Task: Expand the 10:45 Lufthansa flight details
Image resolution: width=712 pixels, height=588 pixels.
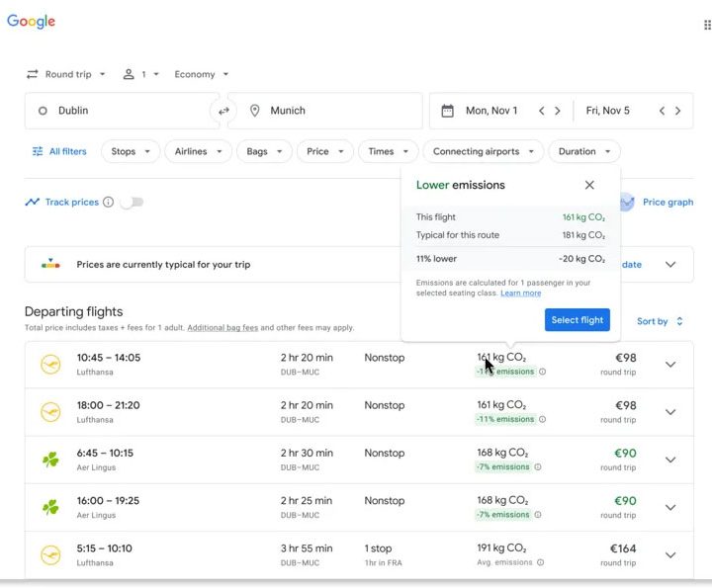Action: [x=670, y=365]
